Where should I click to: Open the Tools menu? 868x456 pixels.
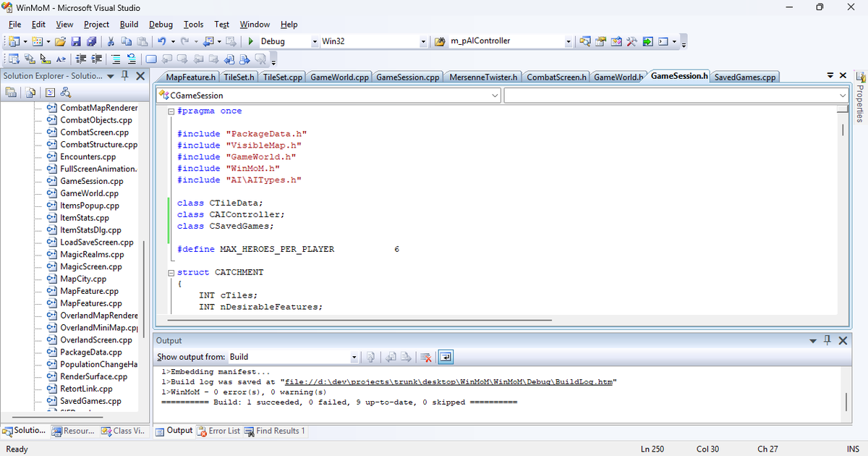pyautogui.click(x=193, y=25)
